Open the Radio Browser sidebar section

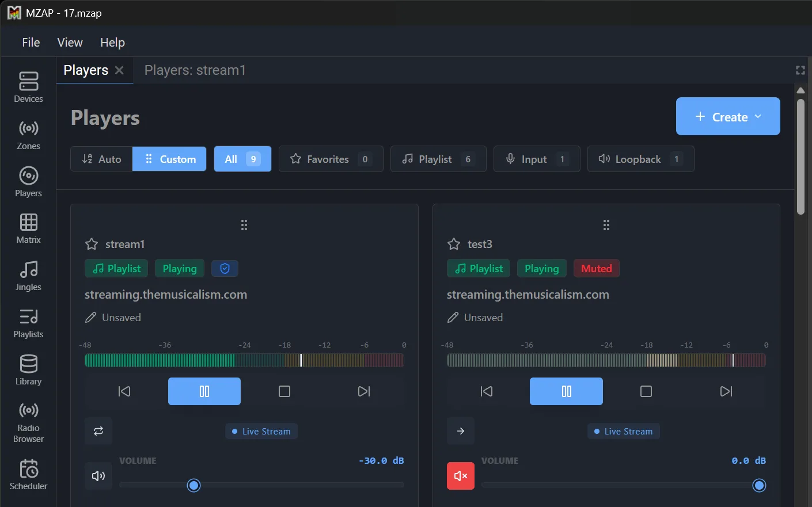click(28, 422)
